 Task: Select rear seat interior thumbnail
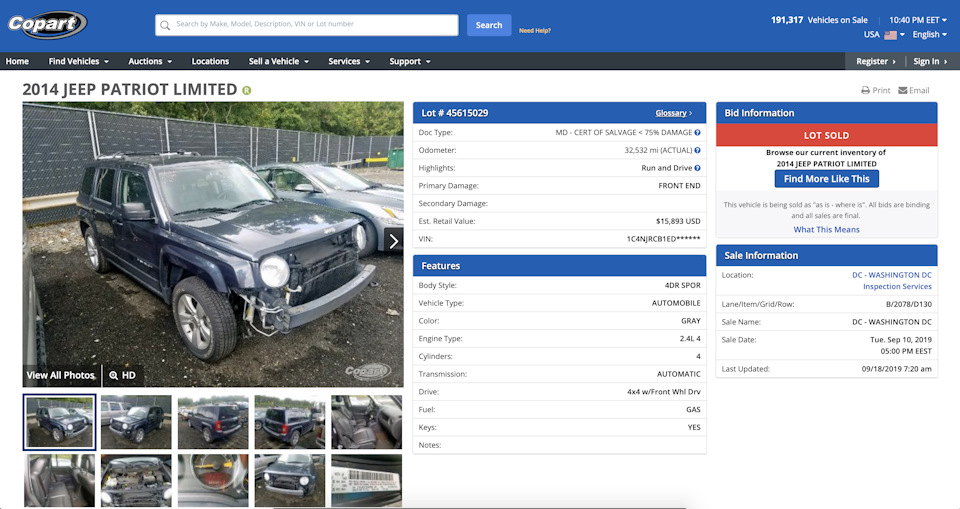(x=59, y=480)
